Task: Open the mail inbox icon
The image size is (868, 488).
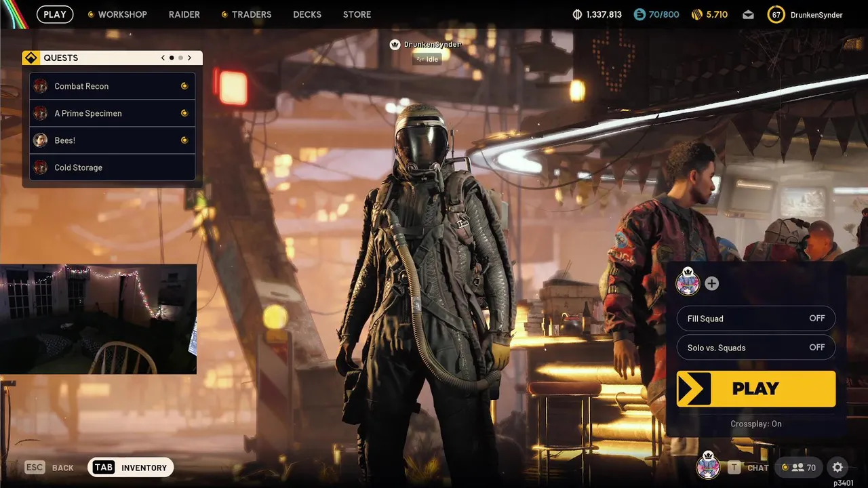Action: 748,14
